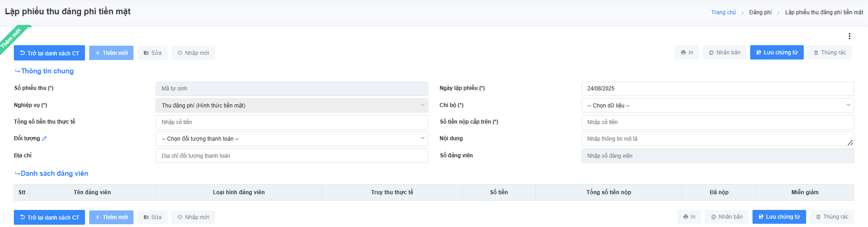Viewport: 868px width, 227px height.
Task: Save with the top Lưu chứng từ button
Action: pos(777,53)
